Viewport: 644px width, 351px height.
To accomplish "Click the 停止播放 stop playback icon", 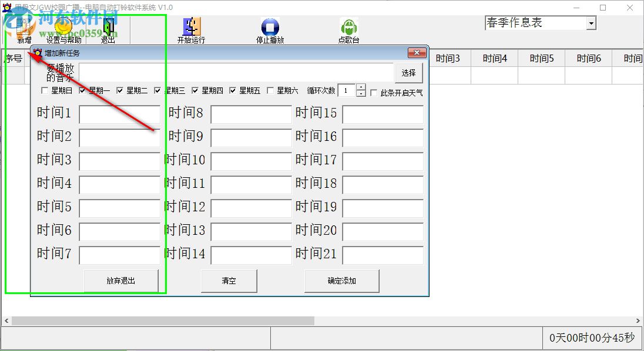I will 270,26.
